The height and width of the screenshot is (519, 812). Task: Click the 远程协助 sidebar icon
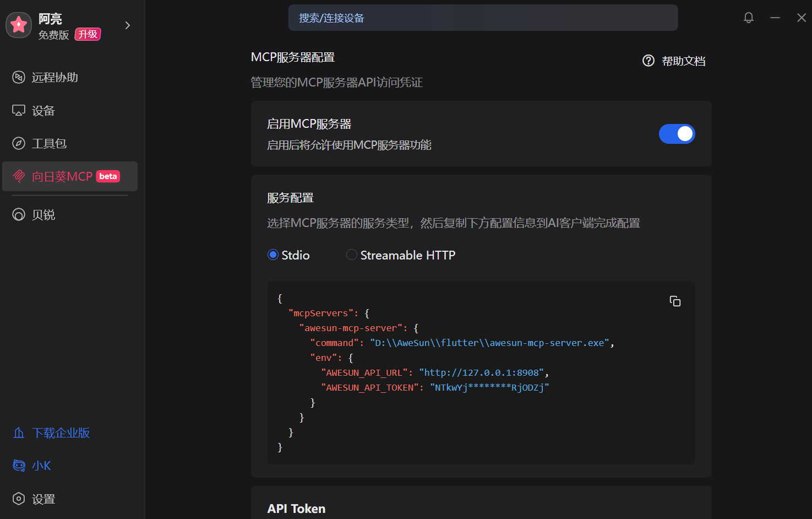tap(19, 77)
